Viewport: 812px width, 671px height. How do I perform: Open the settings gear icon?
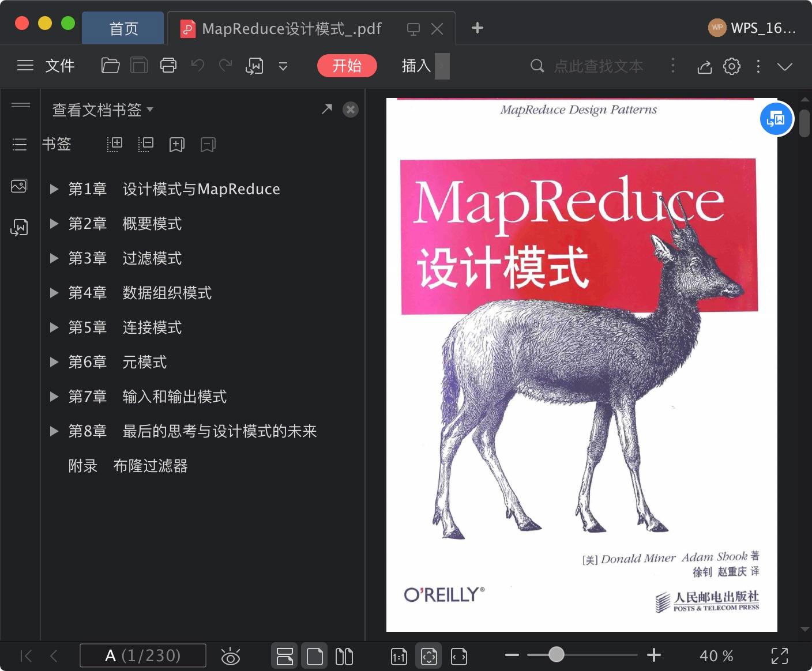point(732,66)
